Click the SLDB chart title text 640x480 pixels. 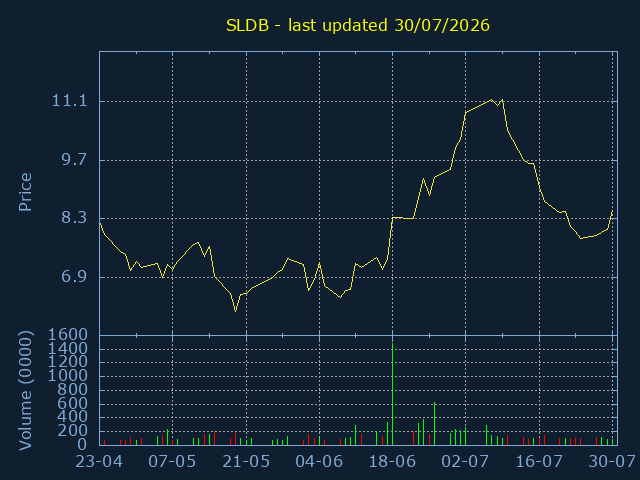[x=358, y=25]
